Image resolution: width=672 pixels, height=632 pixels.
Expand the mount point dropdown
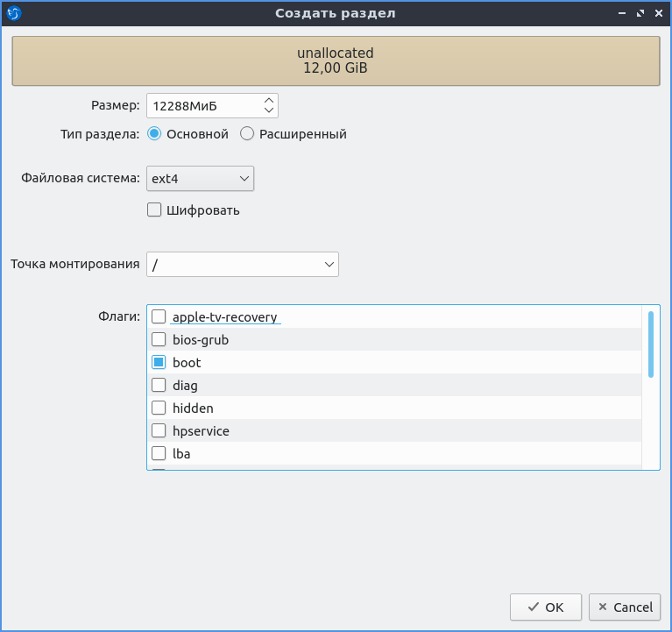(243, 264)
